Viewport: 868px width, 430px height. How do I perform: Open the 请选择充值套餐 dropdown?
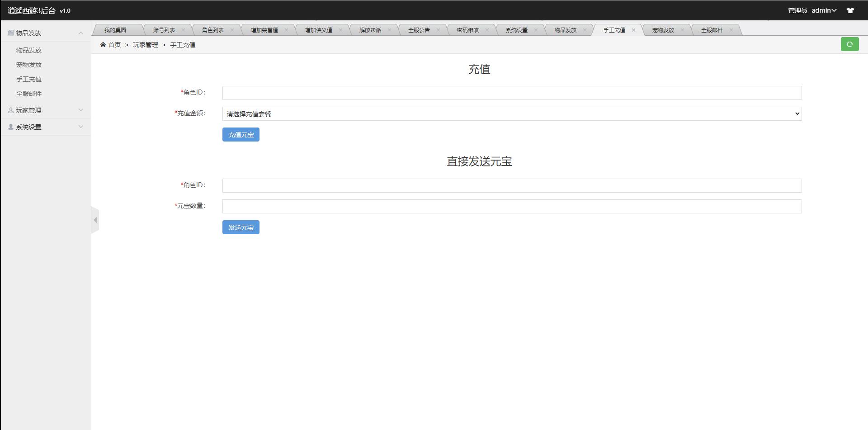[x=511, y=113]
